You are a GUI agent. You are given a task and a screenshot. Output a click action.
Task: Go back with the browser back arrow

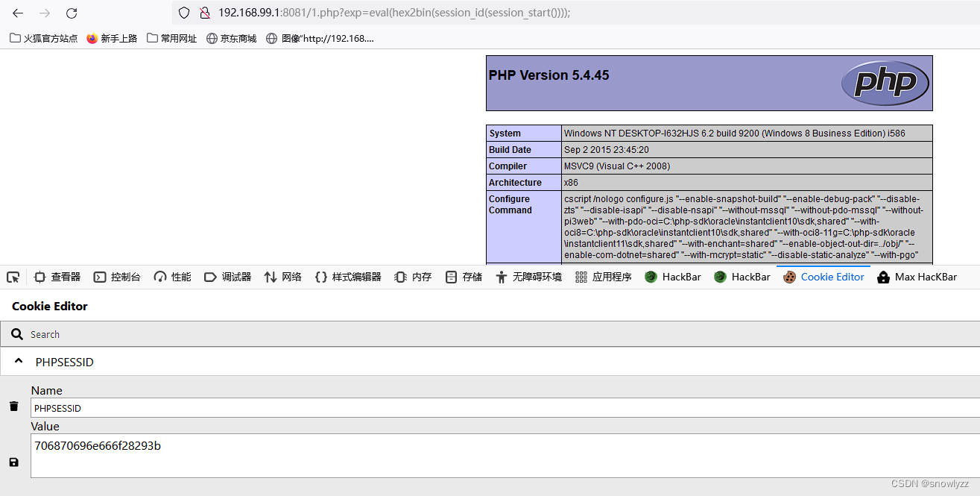(x=18, y=13)
